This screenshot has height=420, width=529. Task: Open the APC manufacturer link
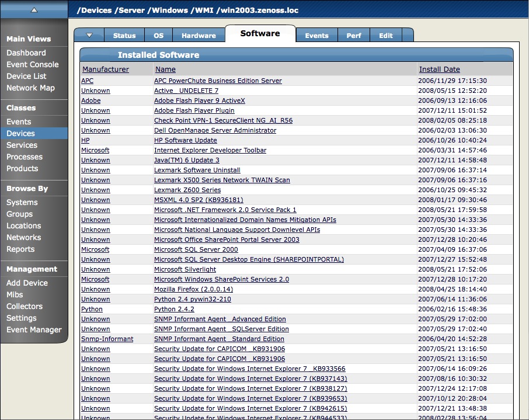click(87, 81)
